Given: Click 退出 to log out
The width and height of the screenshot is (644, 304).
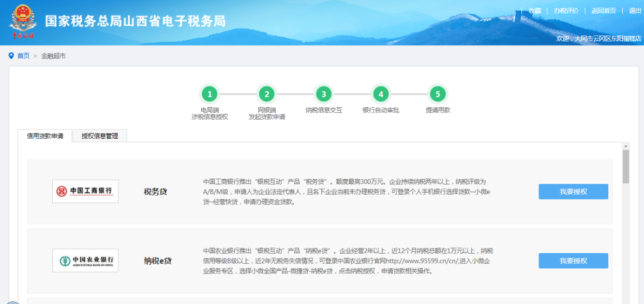Looking at the screenshot, I should click(x=635, y=11).
